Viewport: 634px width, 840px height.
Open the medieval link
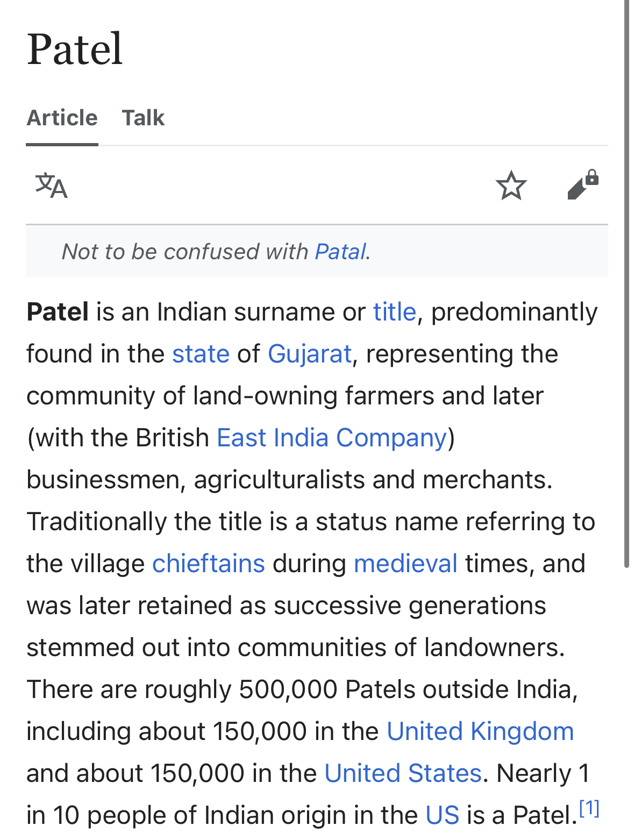406,564
